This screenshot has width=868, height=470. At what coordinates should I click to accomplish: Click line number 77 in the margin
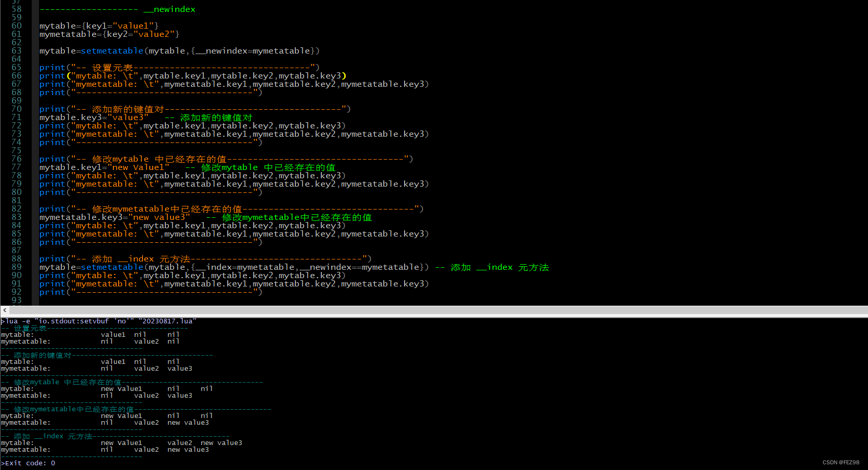pyautogui.click(x=17, y=167)
